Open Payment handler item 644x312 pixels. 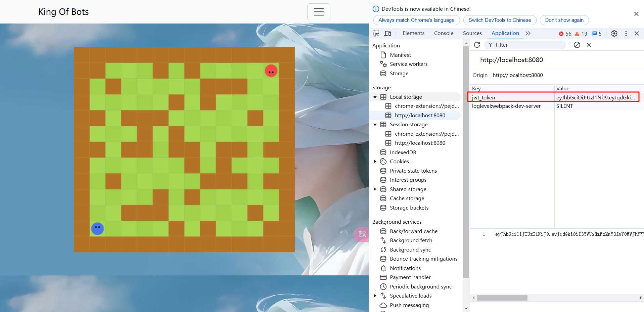(410, 277)
